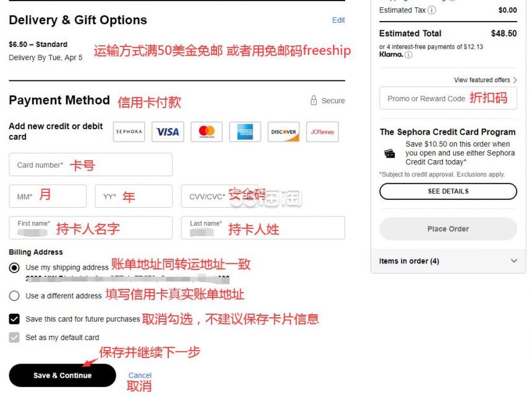Click the American Express card icon
The height and width of the screenshot is (397, 532).
245,132
